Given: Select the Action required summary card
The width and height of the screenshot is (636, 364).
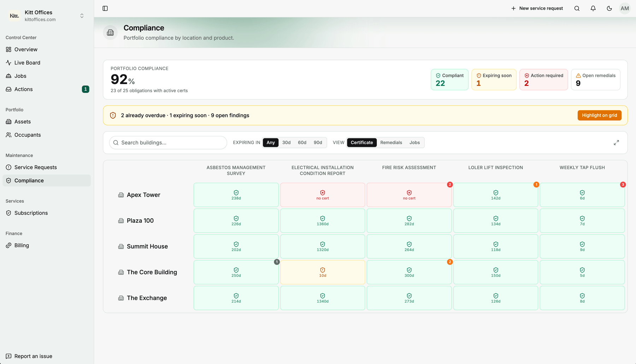Looking at the screenshot, I should pos(544,80).
